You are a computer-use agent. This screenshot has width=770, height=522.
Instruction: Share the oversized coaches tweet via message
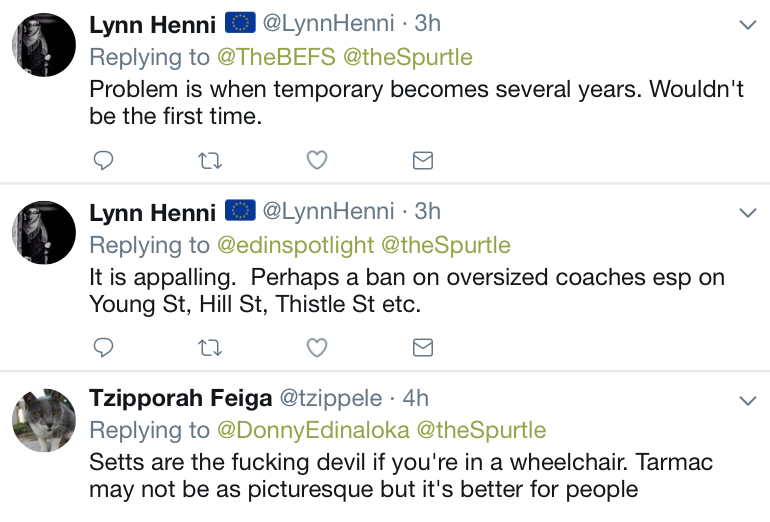[x=423, y=348]
